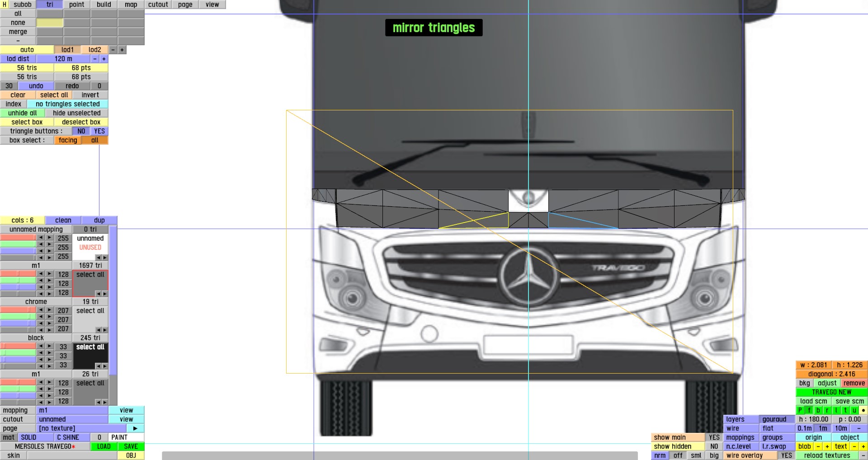The image size is (868, 460).
Task: Nudge black red value right
Action: point(49,346)
